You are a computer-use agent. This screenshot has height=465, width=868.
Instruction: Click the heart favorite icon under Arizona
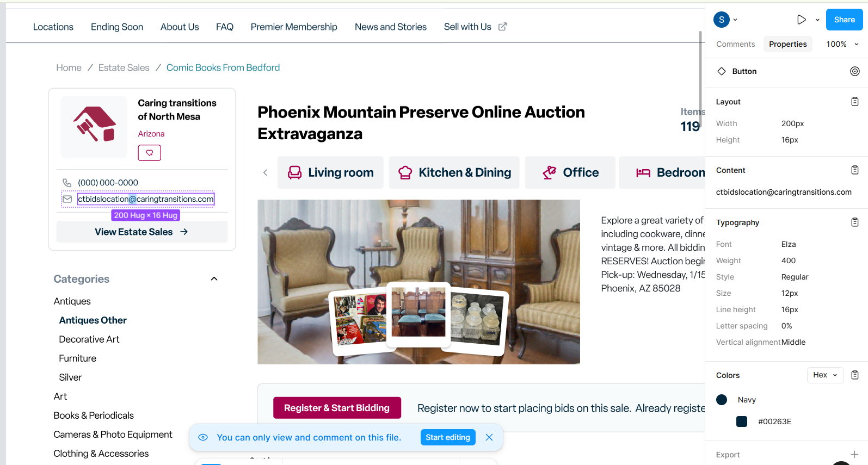click(150, 153)
